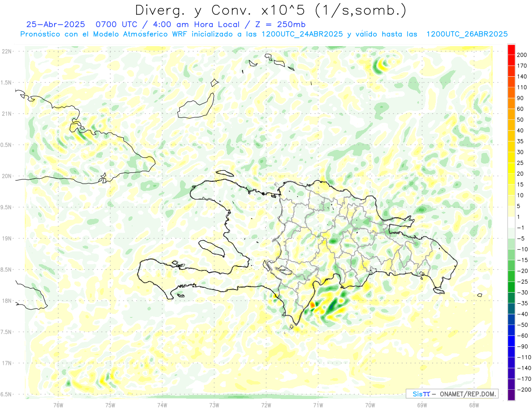Viewport: 532px width, 411px height.
Task: Click the '19N' latitude label
Action: pyautogui.click(x=6, y=239)
